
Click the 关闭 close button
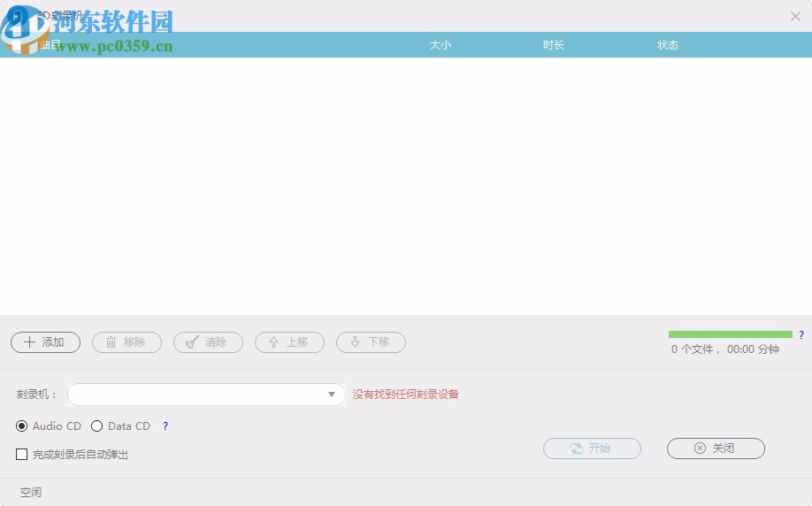(x=716, y=448)
